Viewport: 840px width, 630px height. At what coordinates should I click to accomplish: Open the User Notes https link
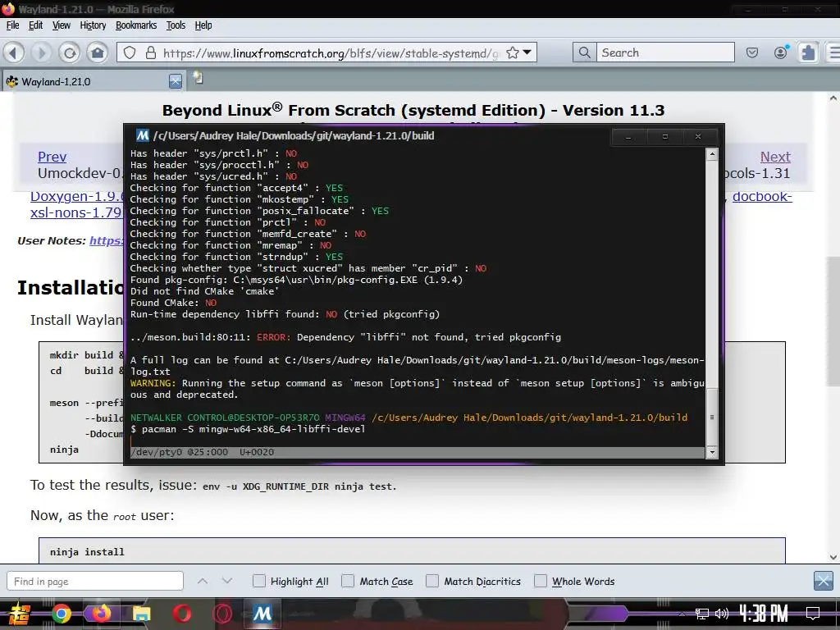click(x=107, y=240)
